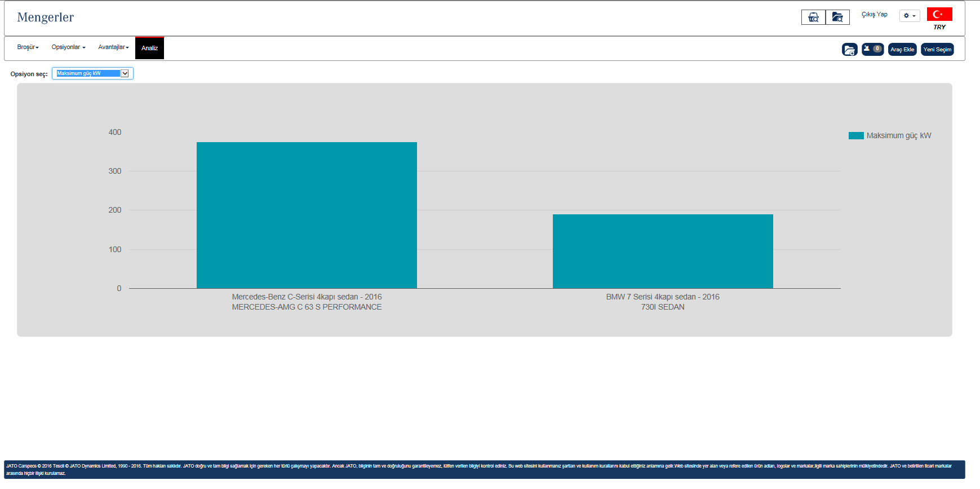Image resolution: width=980 pixels, height=489 pixels.
Task: Click the Maksimum güç kW legend swatch
Action: [x=856, y=136]
